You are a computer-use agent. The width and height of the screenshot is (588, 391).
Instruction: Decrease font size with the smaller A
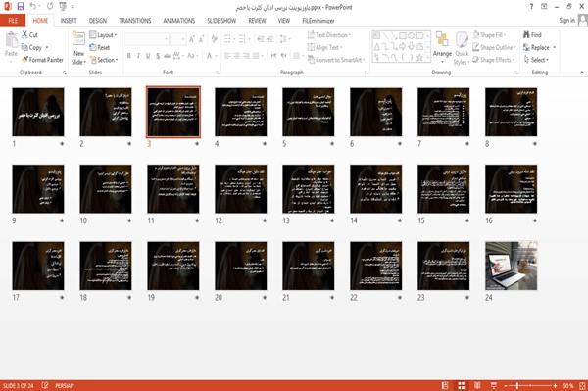[x=202, y=39]
